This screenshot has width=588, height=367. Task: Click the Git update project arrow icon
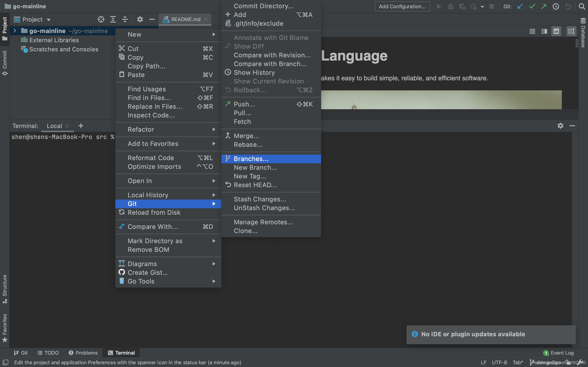click(520, 7)
